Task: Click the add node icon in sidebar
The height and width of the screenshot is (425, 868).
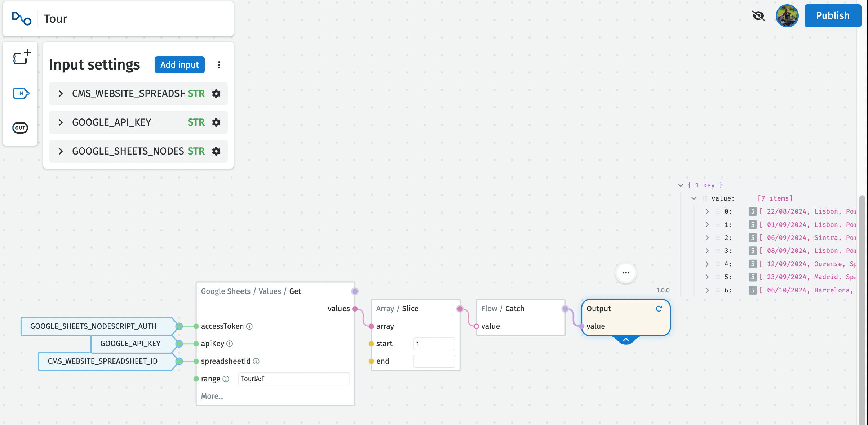Action: pyautogui.click(x=21, y=57)
